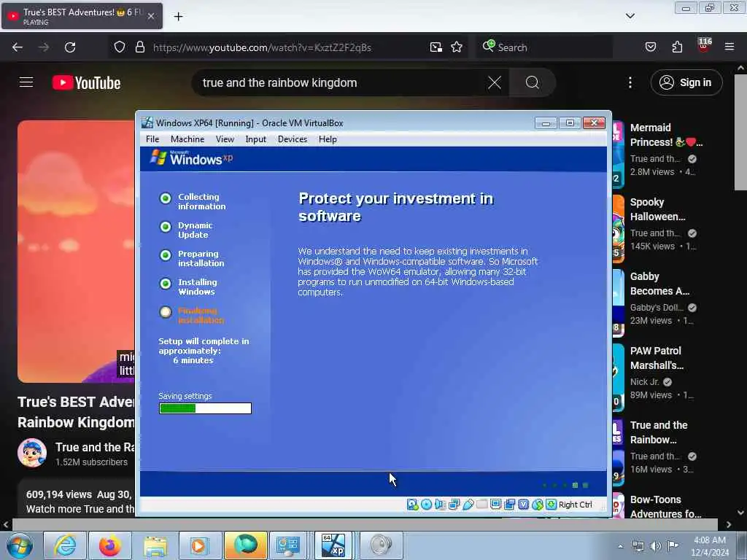This screenshot has height=560, width=747.
Task: Click the VirtualBox USB devices icon
Action: [x=468, y=505]
